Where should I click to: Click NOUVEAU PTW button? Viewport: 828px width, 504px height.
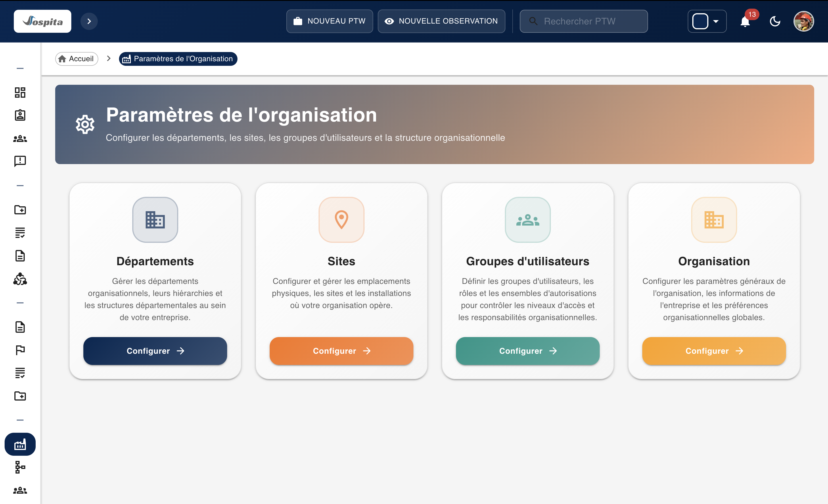click(329, 21)
